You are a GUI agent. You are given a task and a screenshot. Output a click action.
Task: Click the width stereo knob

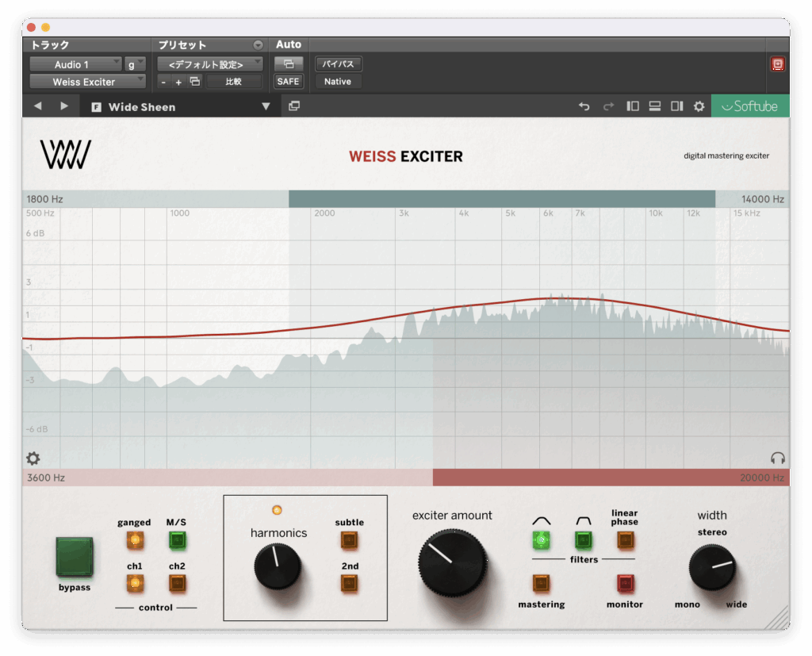point(713,567)
